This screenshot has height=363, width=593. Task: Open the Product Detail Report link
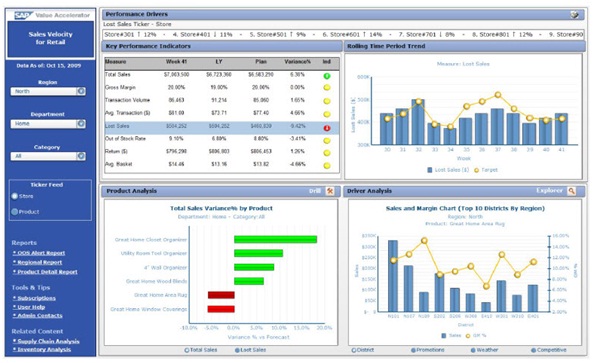(x=45, y=271)
